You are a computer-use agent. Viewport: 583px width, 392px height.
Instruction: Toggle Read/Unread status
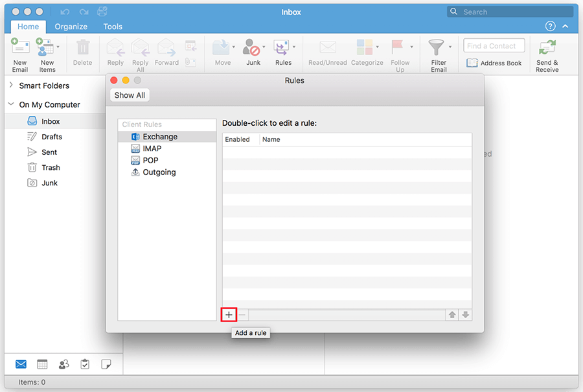[x=327, y=52]
